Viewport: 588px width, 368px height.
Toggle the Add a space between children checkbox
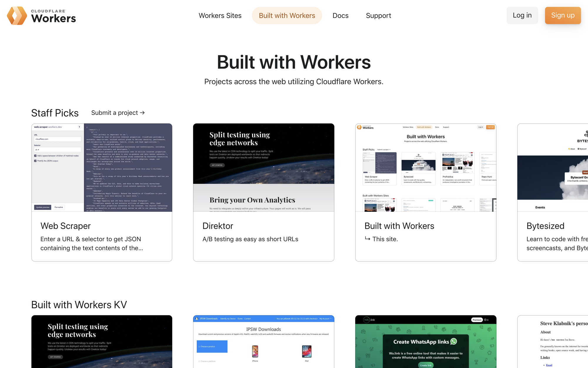pyautogui.click(x=35, y=156)
